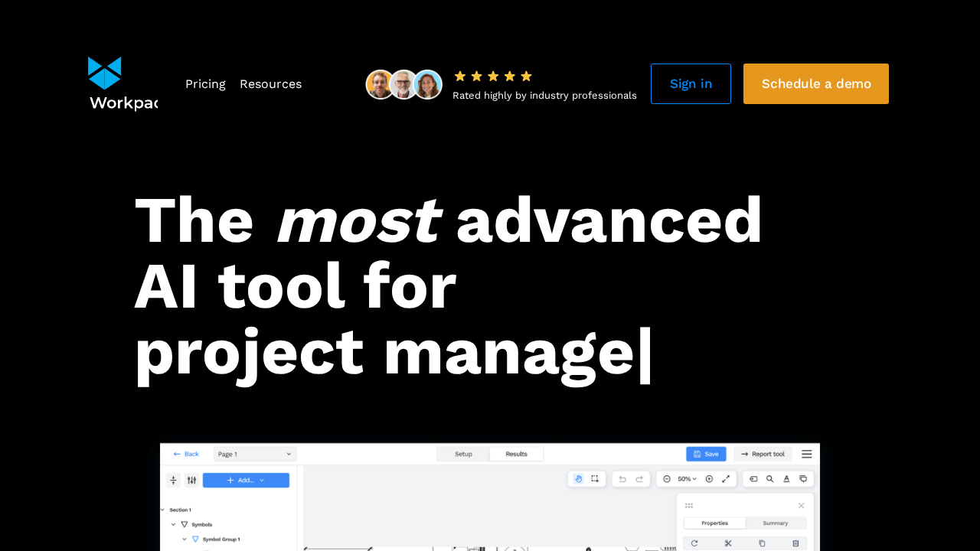Click the Sign in button
The width and height of the screenshot is (980, 551).
[x=691, y=84]
